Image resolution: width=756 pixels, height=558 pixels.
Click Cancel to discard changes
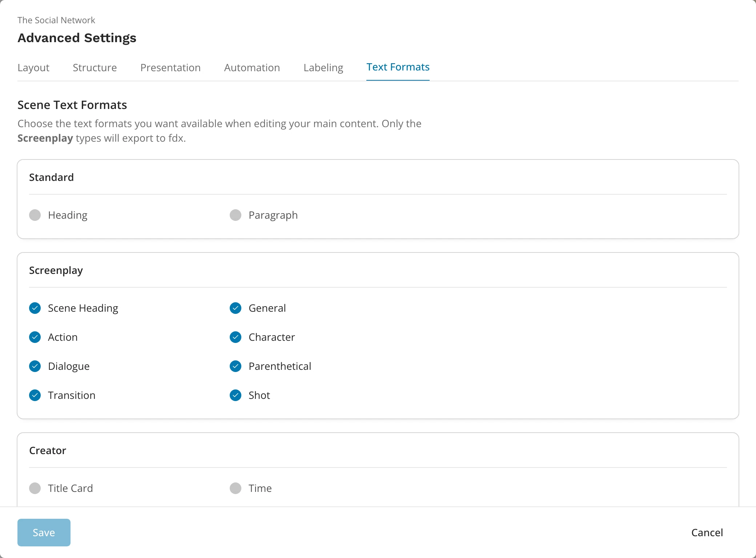[x=707, y=533]
